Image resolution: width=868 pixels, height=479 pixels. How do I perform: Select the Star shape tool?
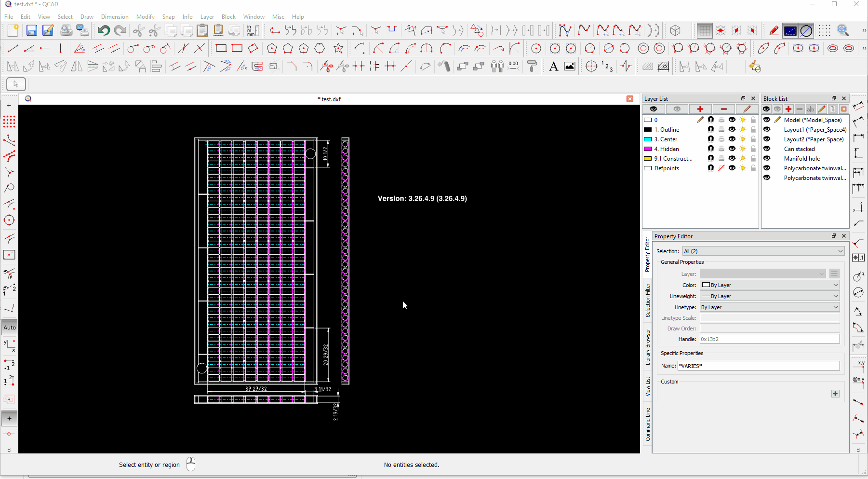pos(338,48)
